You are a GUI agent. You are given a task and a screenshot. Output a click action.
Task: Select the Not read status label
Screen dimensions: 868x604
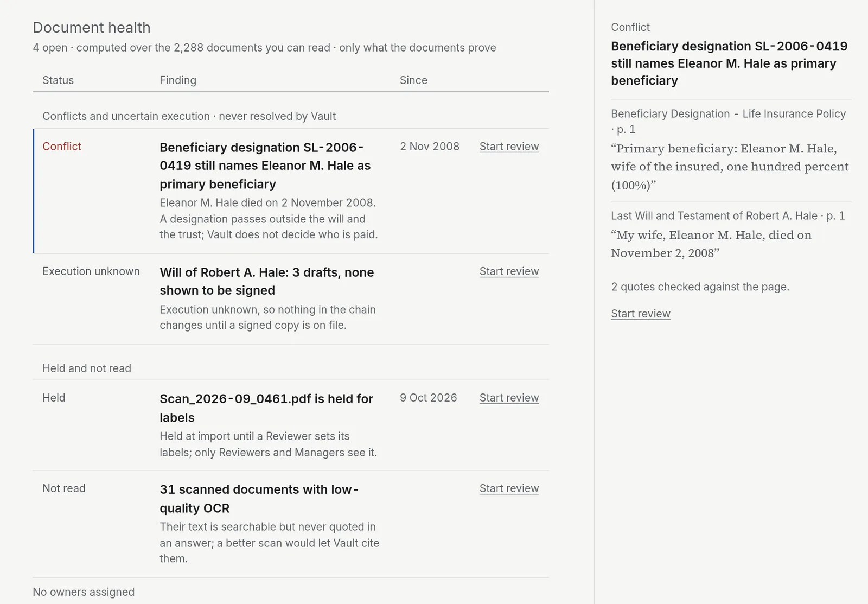(x=64, y=488)
